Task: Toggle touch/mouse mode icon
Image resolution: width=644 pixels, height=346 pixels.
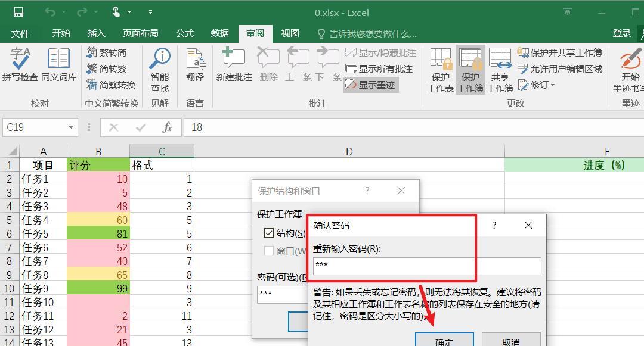Action: point(116,12)
